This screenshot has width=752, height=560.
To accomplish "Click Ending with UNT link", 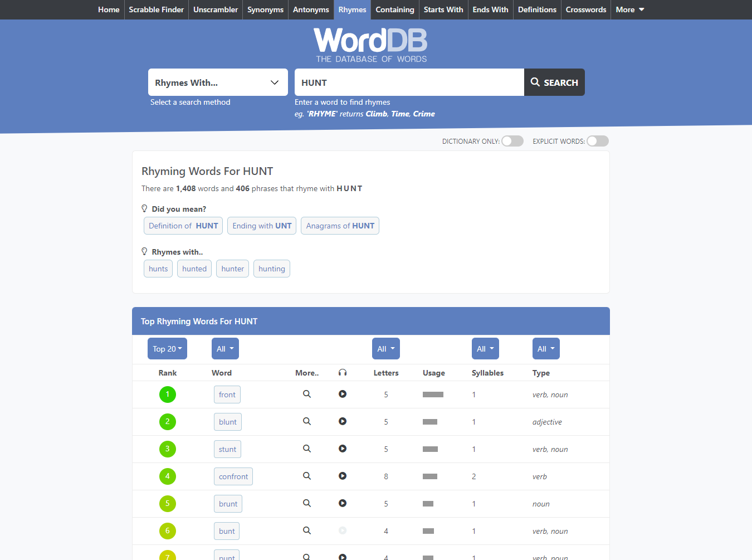I will pos(262,226).
